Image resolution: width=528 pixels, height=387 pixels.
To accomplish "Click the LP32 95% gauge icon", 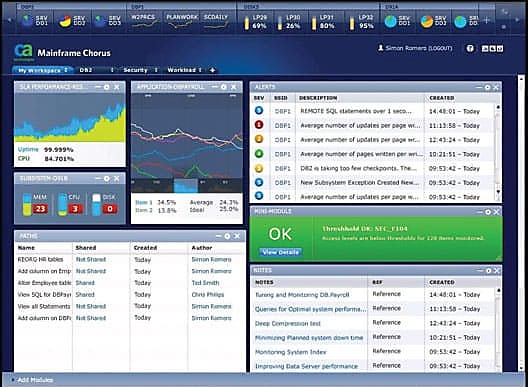I will 352,23.
